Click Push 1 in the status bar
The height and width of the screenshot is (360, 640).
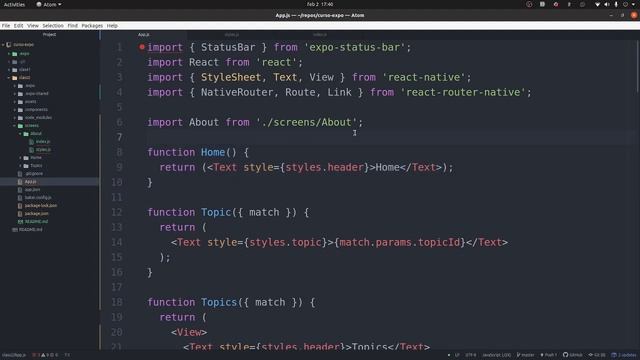tap(549, 355)
